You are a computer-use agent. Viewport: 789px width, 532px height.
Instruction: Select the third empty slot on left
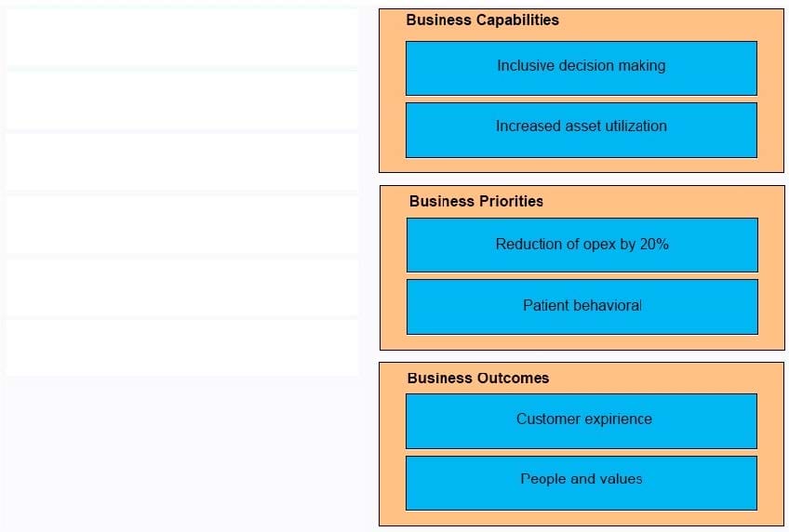pos(182,162)
